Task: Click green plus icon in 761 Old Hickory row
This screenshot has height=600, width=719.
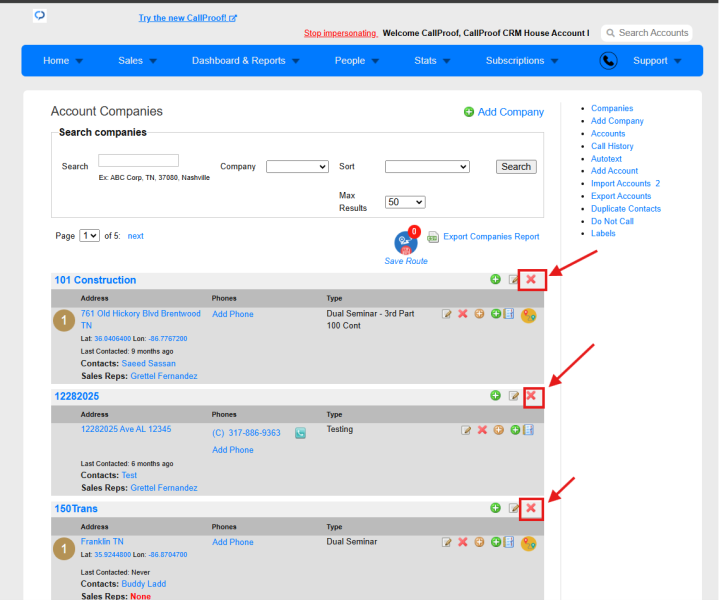Action: point(496,314)
